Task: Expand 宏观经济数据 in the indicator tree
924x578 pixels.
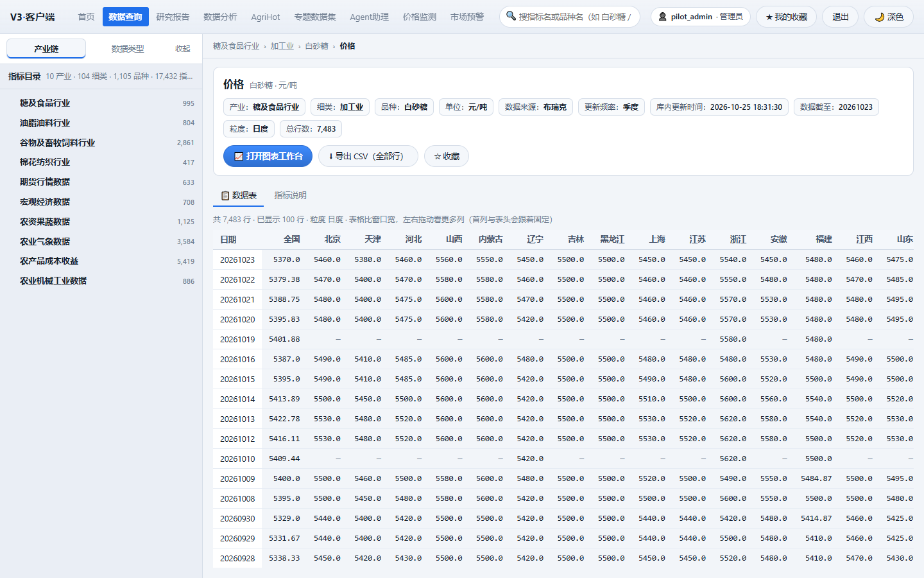Action: coord(101,202)
